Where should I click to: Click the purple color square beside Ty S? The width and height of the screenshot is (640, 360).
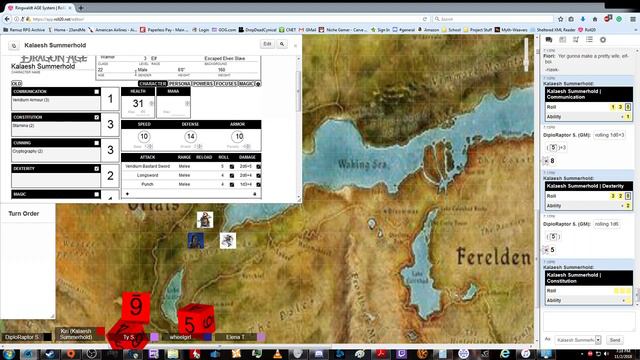coord(154,337)
